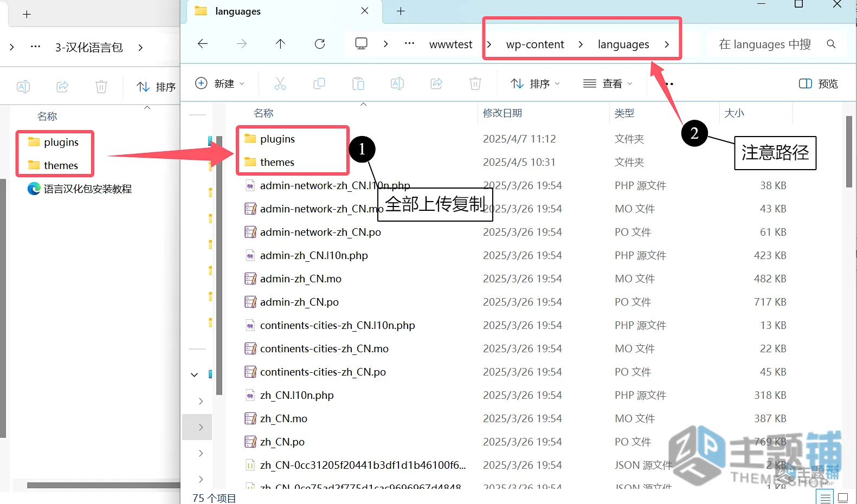Click wwwtest breadcrumb in address bar
This screenshot has width=857, height=504.
(450, 44)
